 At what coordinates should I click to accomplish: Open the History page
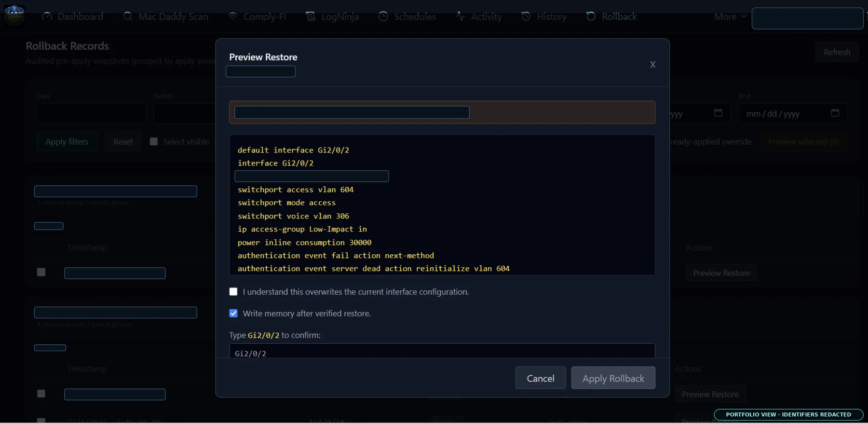(544, 16)
